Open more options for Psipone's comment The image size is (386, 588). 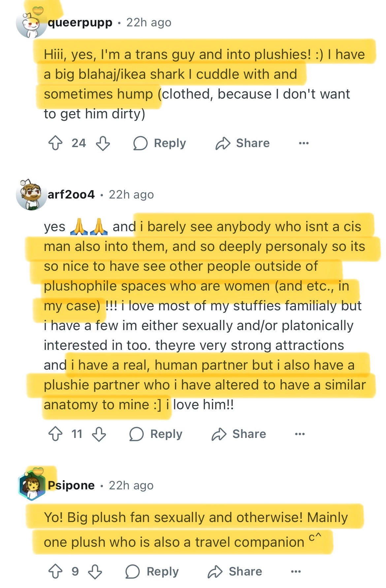point(296,572)
